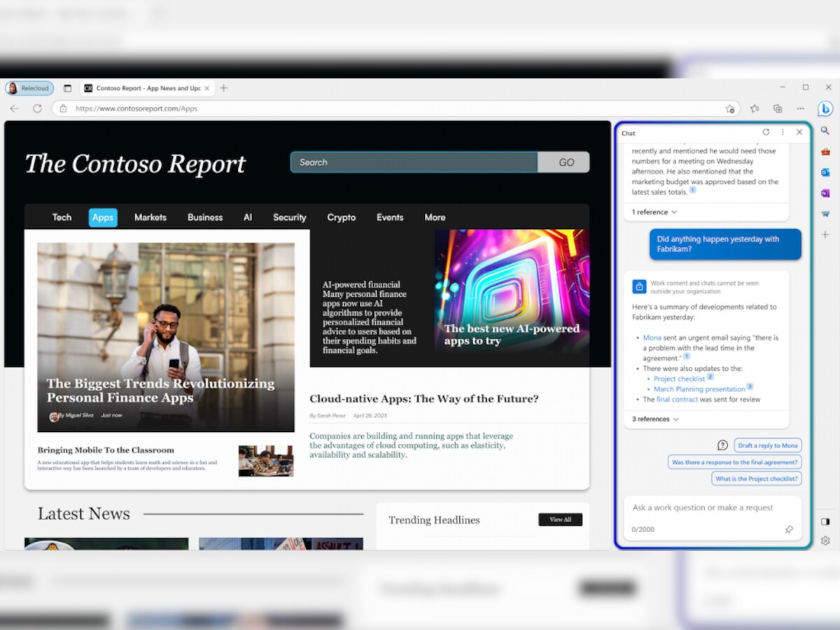
Task: Click the Collections icon in the toolbar
Action: tap(778, 108)
